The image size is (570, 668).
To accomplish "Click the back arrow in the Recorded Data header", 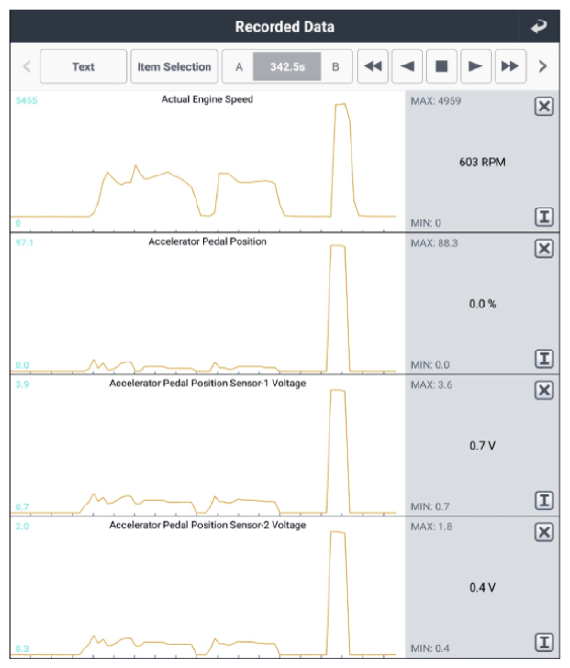I will (x=538, y=26).
